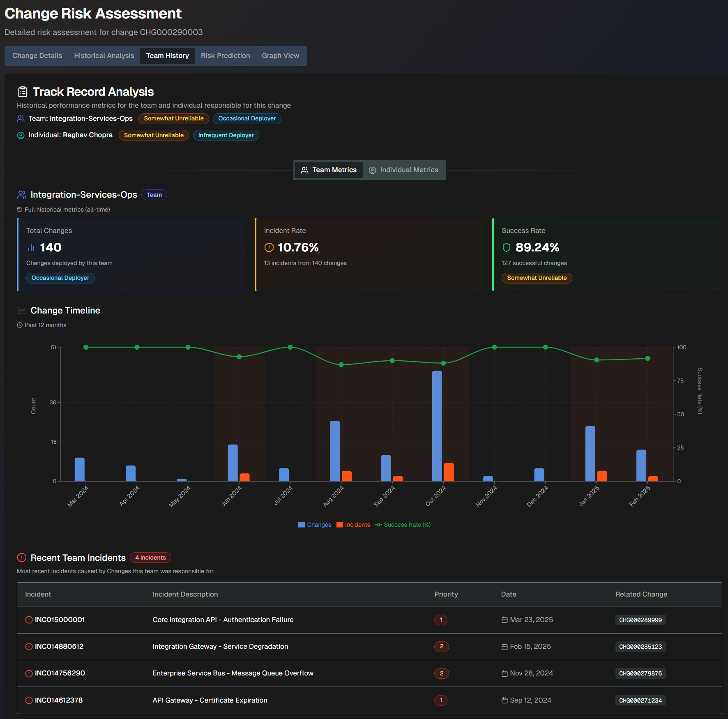Viewport: 728px width, 719px height.
Task: Click the clipboard icon beside Track Record Analysis
Action: click(x=23, y=92)
